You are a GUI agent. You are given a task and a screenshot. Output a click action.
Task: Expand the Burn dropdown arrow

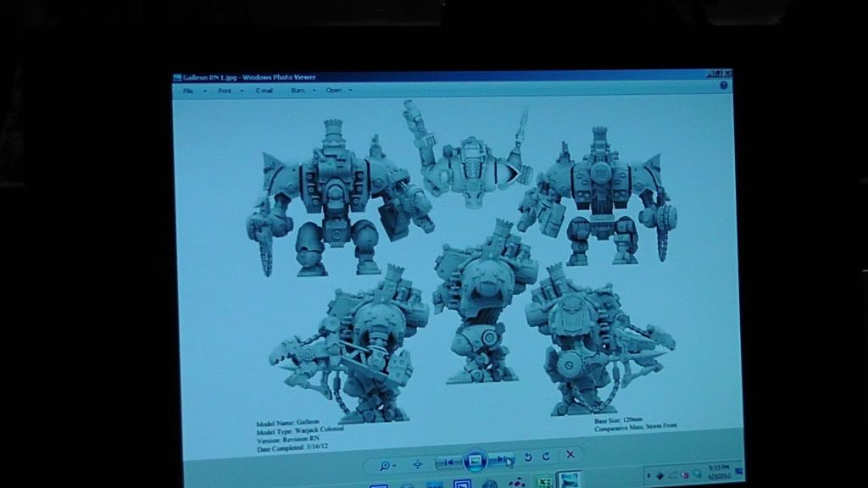click(x=314, y=91)
